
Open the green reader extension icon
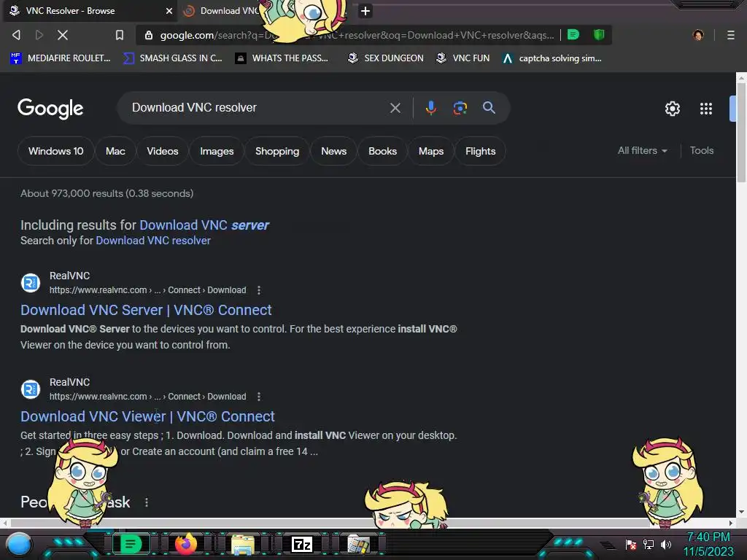573,34
